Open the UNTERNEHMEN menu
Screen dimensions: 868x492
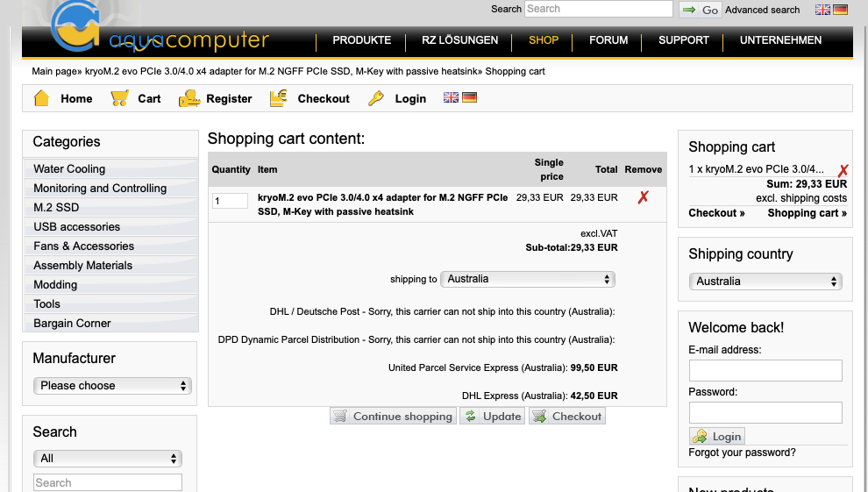point(780,39)
